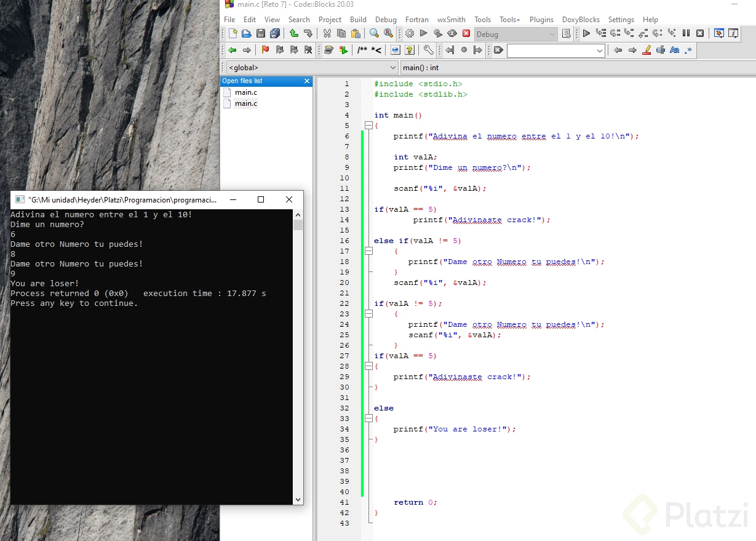This screenshot has height=541, width=756.
Task: Collapse the code fold on line 17
Action: pos(368,251)
